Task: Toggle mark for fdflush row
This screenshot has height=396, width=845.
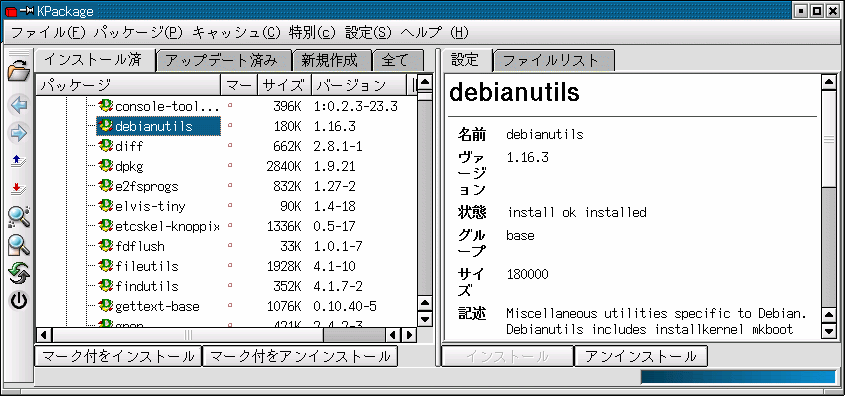Action: [230, 245]
